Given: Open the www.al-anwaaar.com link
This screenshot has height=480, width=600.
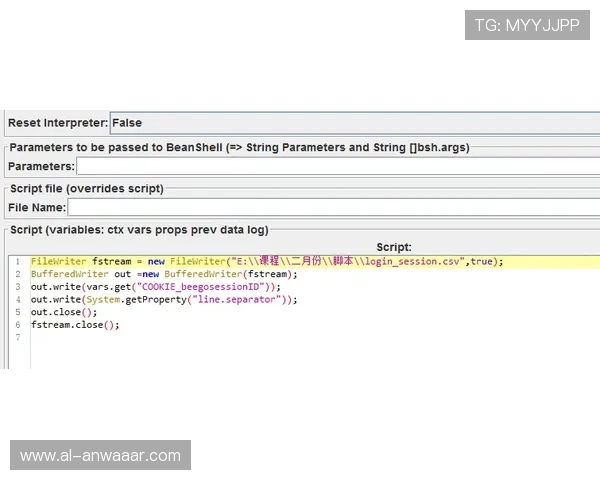Looking at the screenshot, I should point(100,456).
